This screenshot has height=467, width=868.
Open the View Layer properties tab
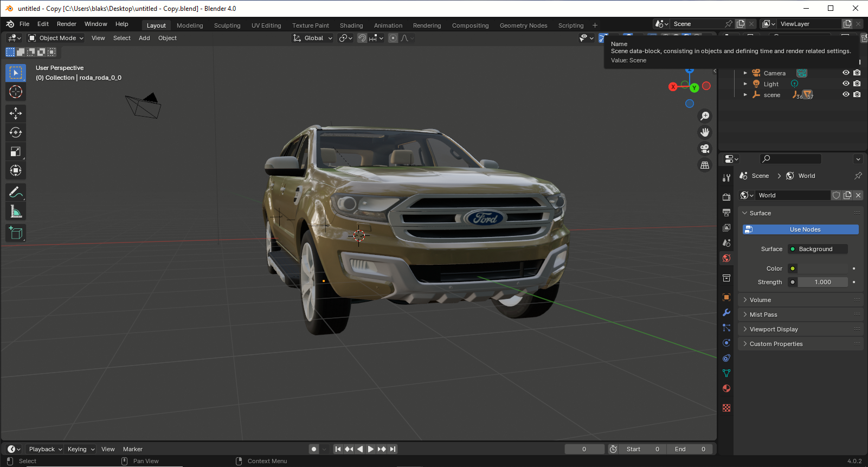tap(726, 228)
